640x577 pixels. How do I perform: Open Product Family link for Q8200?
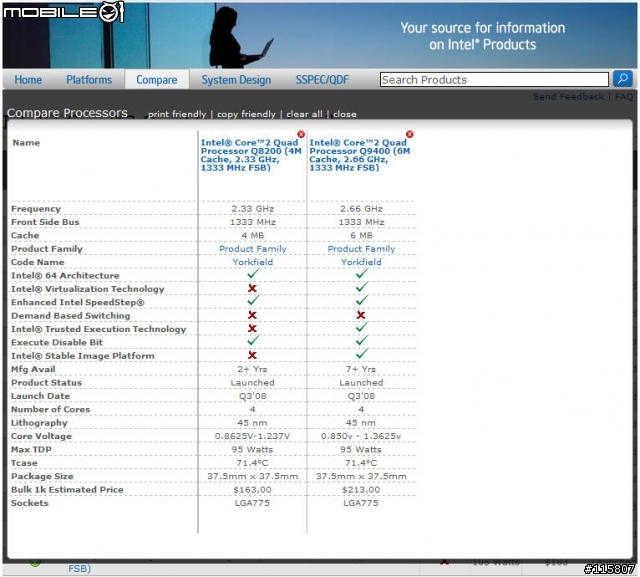pyautogui.click(x=253, y=249)
